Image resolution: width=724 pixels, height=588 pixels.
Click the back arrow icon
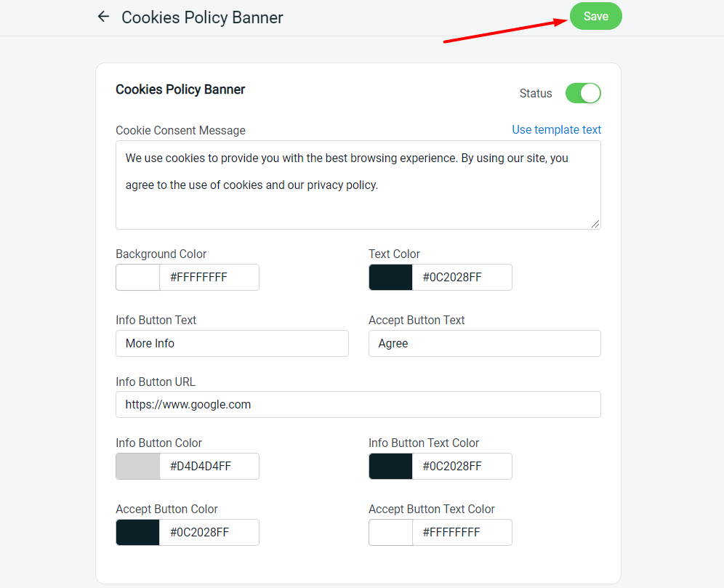103,17
